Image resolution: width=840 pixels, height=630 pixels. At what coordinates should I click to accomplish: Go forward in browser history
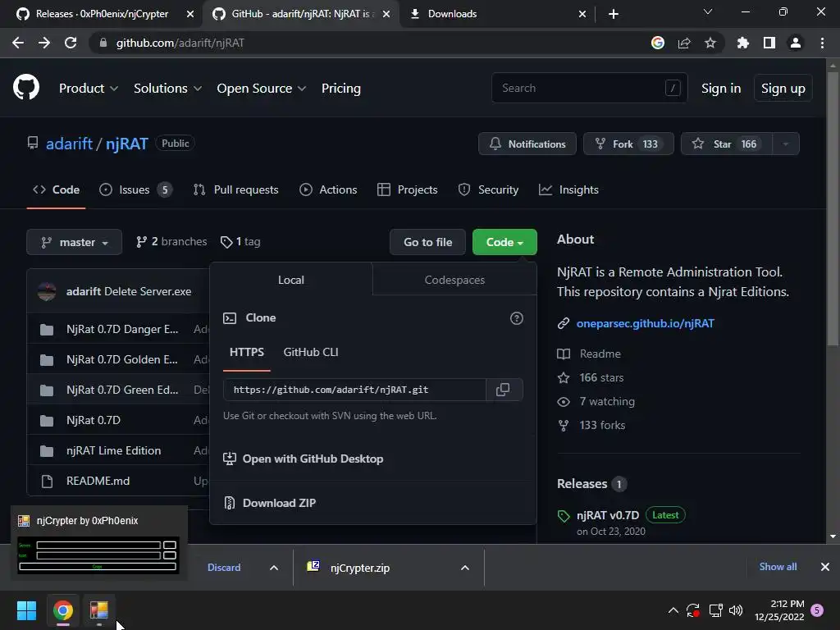coord(44,43)
